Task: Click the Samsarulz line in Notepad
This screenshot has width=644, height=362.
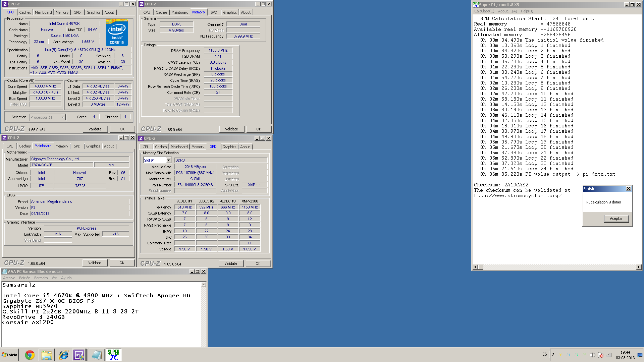Action: (19, 285)
